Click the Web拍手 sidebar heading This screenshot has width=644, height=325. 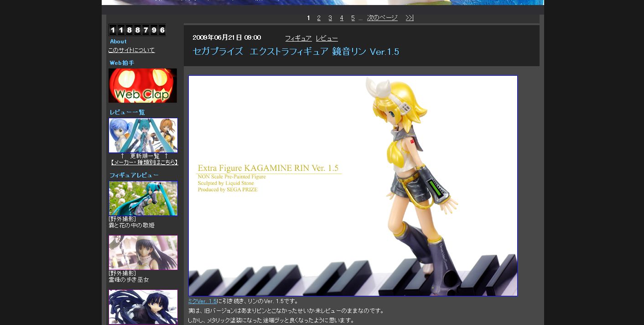[122, 63]
